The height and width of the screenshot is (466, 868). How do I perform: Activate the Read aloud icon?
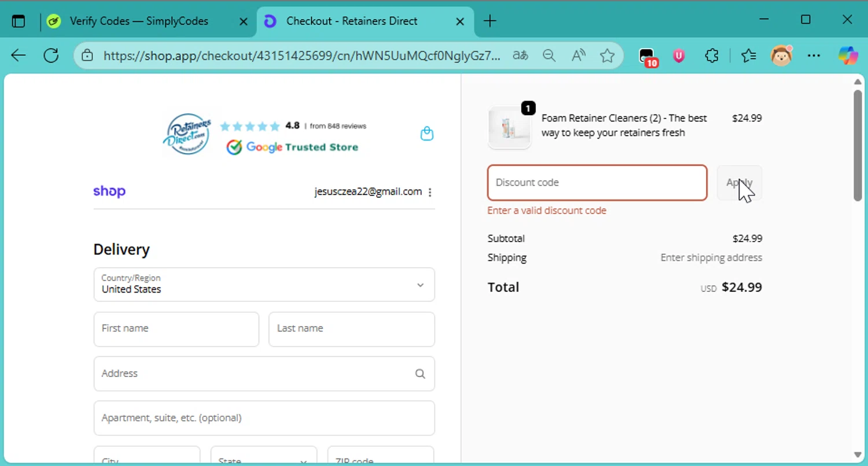(x=578, y=56)
